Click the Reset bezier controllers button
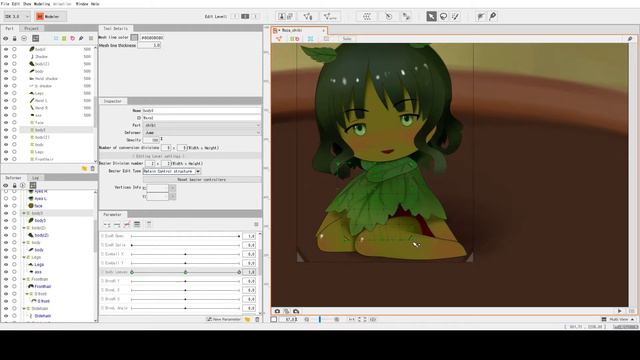 [x=202, y=180]
